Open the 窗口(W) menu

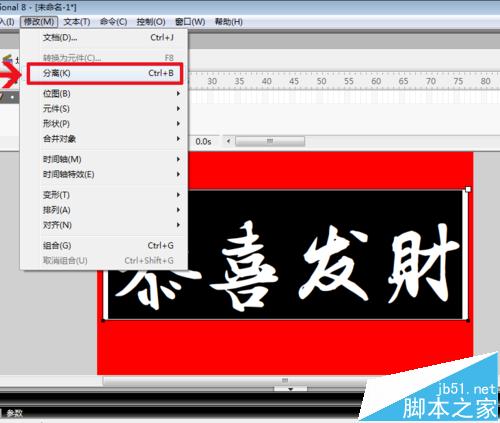point(190,22)
